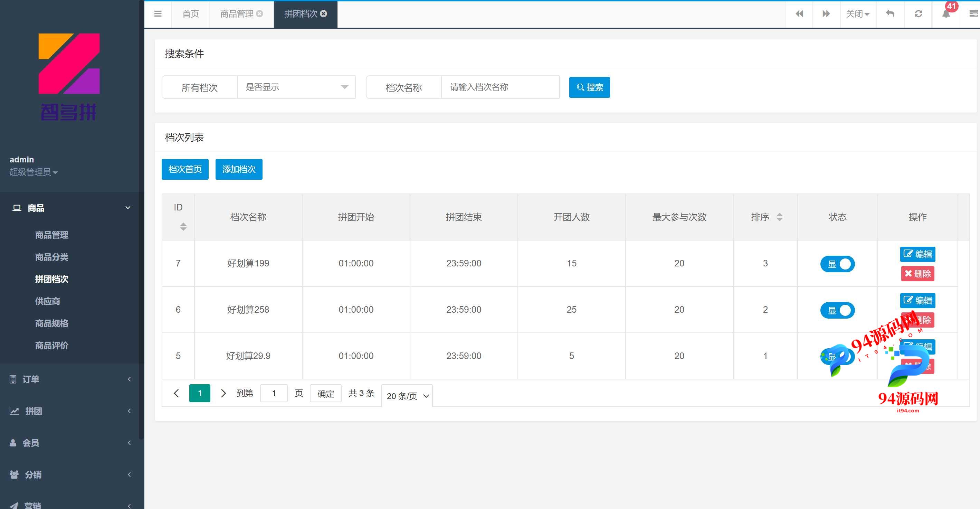The width and height of the screenshot is (980, 509).
Task: Click the go-to-page number input
Action: click(x=274, y=393)
